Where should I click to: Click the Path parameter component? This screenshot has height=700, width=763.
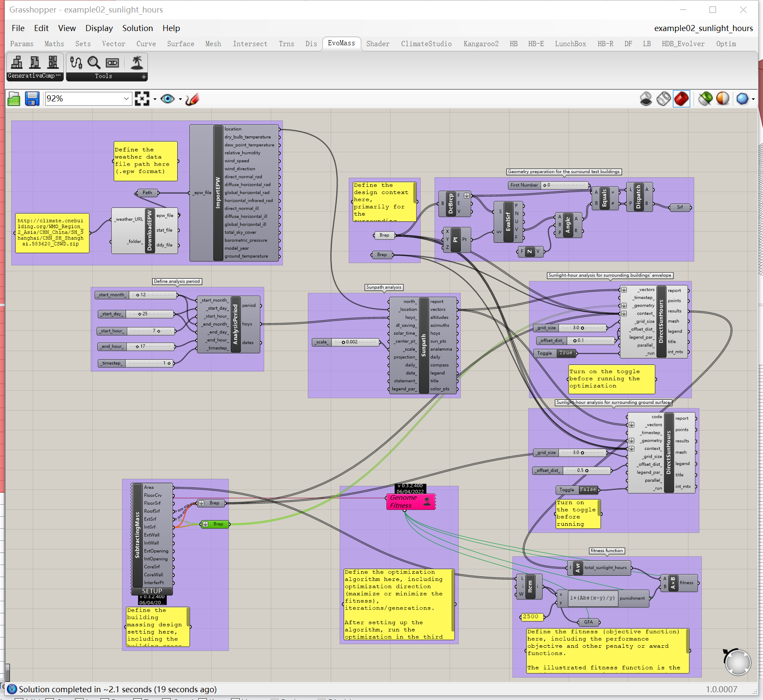point(147,193)
